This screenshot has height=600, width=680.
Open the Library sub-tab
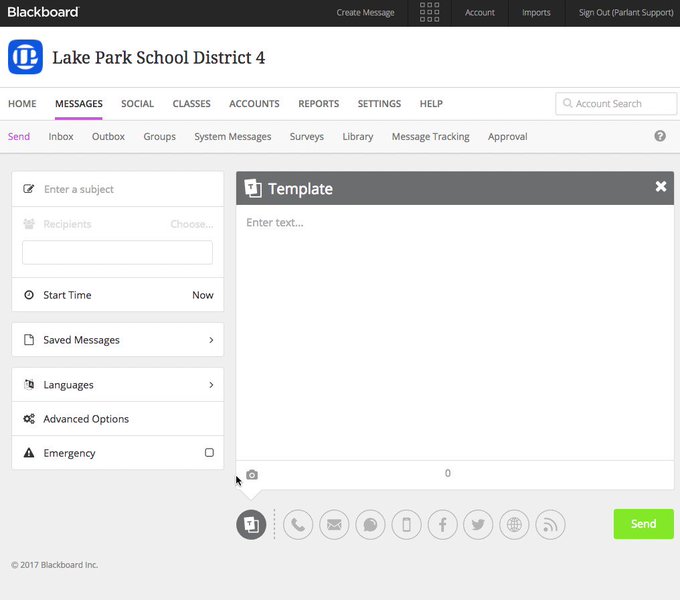click(x=358, y=137)
